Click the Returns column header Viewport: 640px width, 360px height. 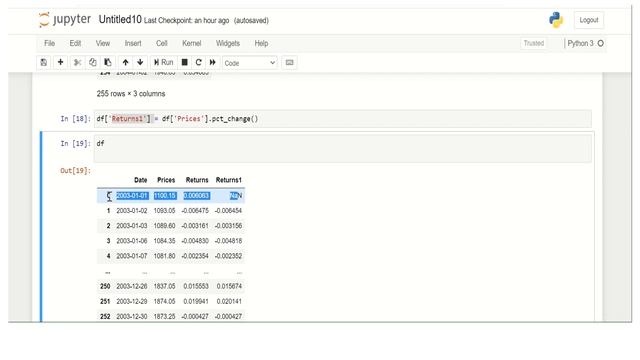point(197,180)
